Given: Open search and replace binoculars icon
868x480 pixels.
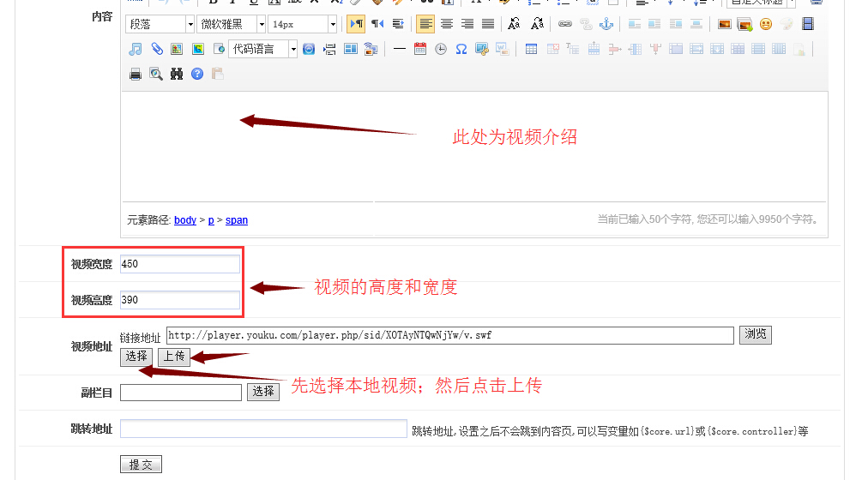Looking at the screenshot, I should 177,74.
